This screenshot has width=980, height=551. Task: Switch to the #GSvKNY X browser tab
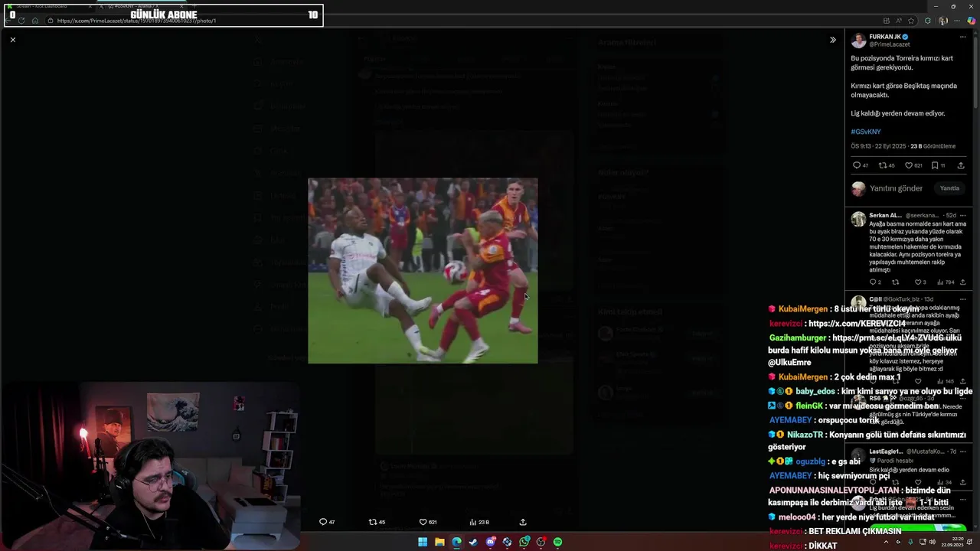coord(142,6)
